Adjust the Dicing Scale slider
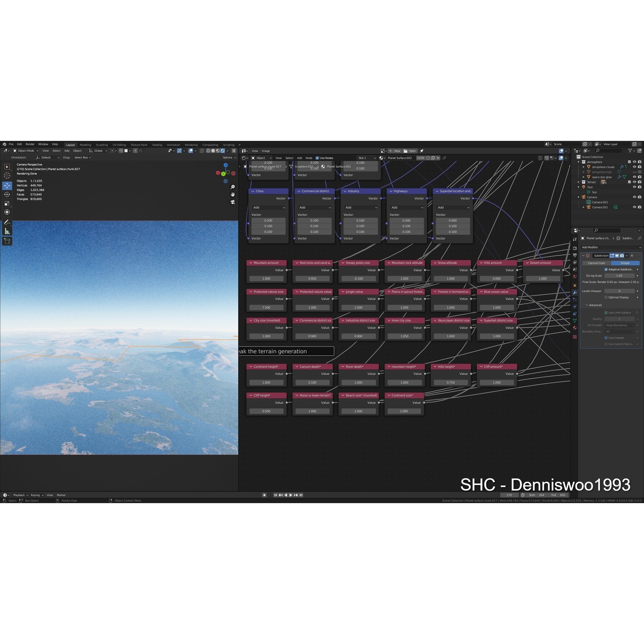The image size is (644, 644). [x=619, y=276]
